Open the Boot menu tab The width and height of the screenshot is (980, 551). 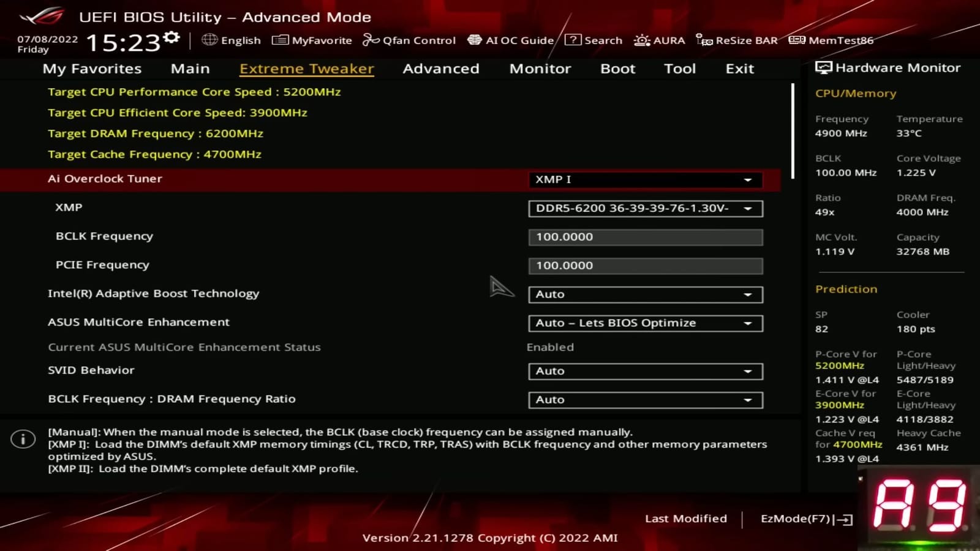pyautogui.click(x=617, y=69)
